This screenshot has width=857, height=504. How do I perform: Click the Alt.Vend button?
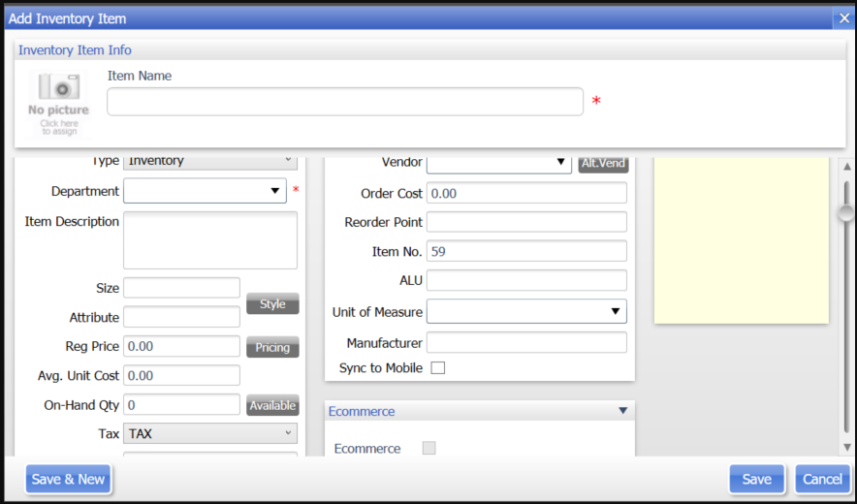pos(603,163)
